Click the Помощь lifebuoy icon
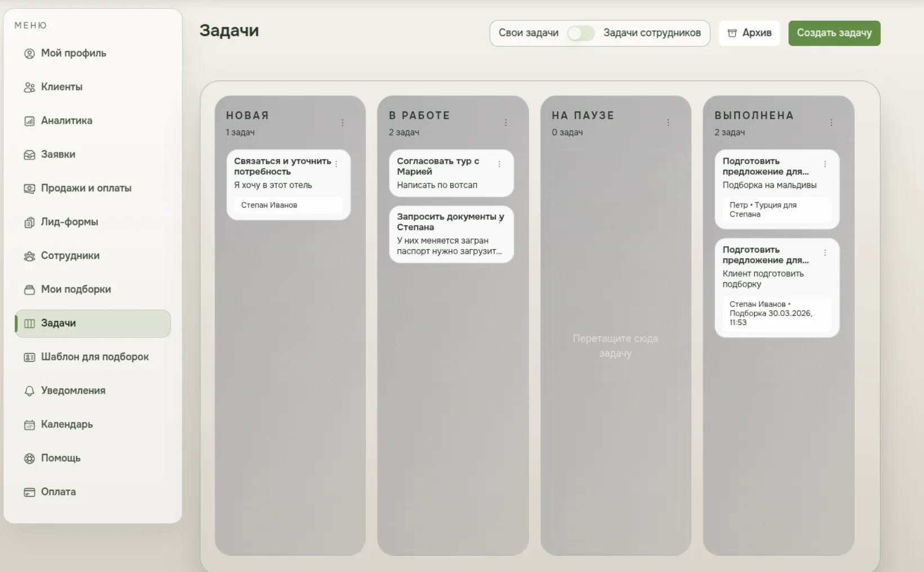The width and height of the screenshot is (924, 572). pyautogui.click(x=29, y=458)
